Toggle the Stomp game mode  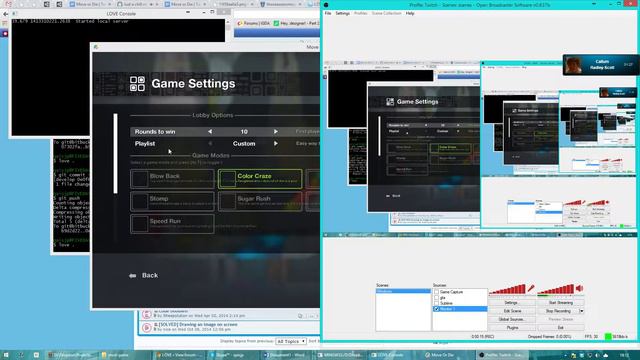coord(172,201)
